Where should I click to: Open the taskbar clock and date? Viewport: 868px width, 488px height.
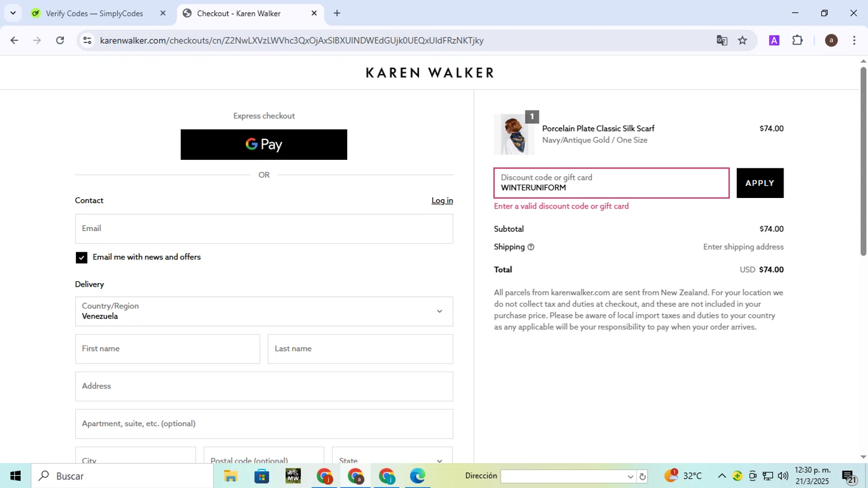point(812,476)
